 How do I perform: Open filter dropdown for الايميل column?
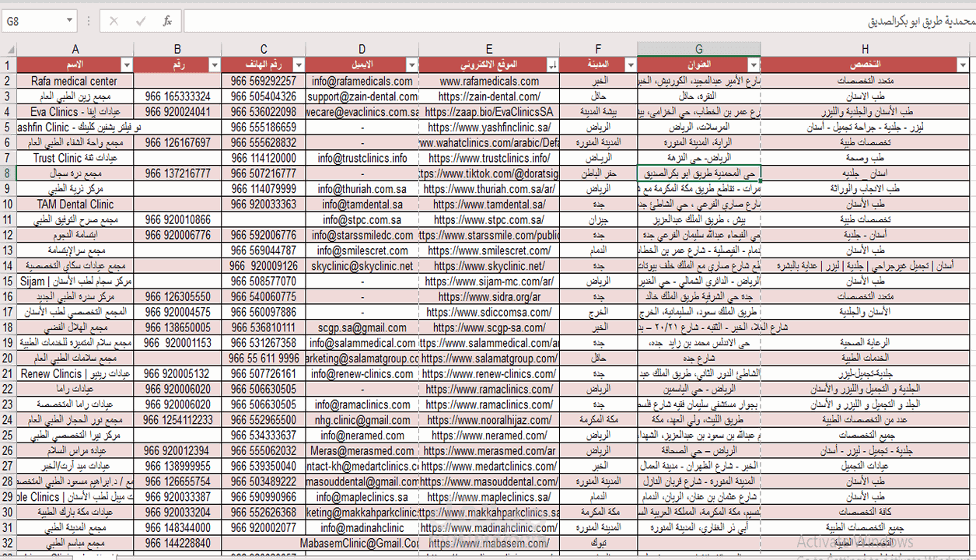pyautogui.click(x=411, y=65)
